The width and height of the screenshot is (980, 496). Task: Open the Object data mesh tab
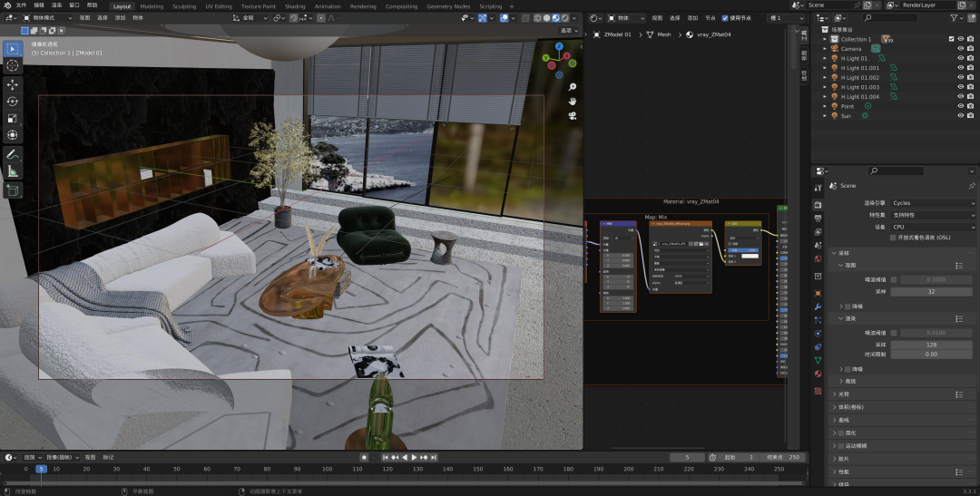[x=818, y=361]
